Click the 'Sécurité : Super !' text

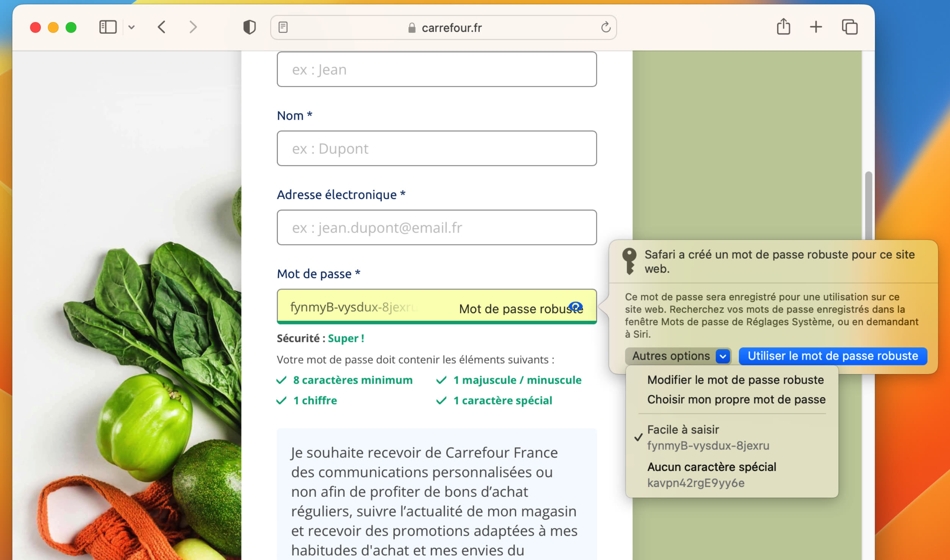click(321, 338)
